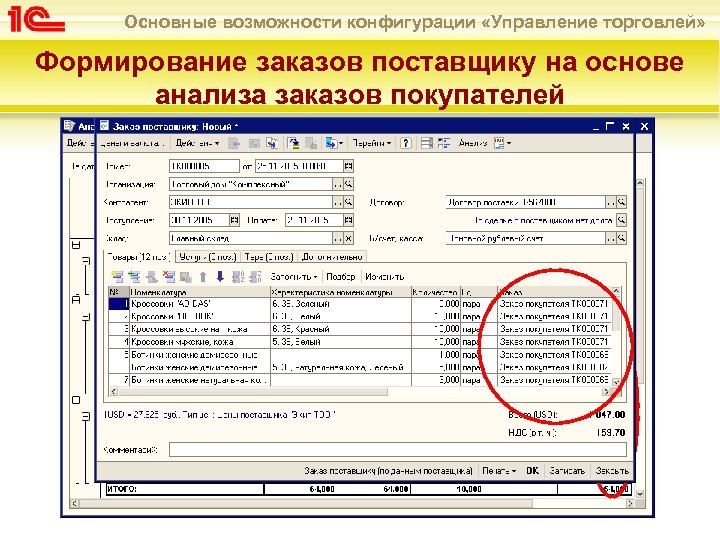This screenshot has height=540, width=720.
Task: Open the Действия dropdown in the order window
Action: (197, 143)
